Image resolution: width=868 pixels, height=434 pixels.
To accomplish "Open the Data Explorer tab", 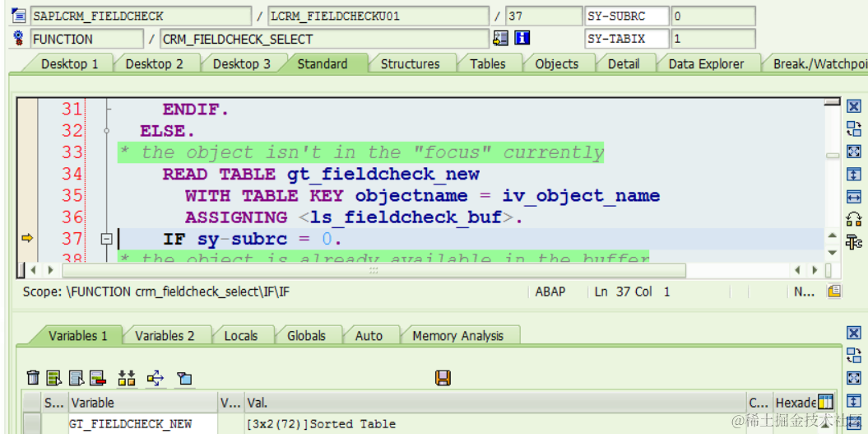I will click(707, 63).
